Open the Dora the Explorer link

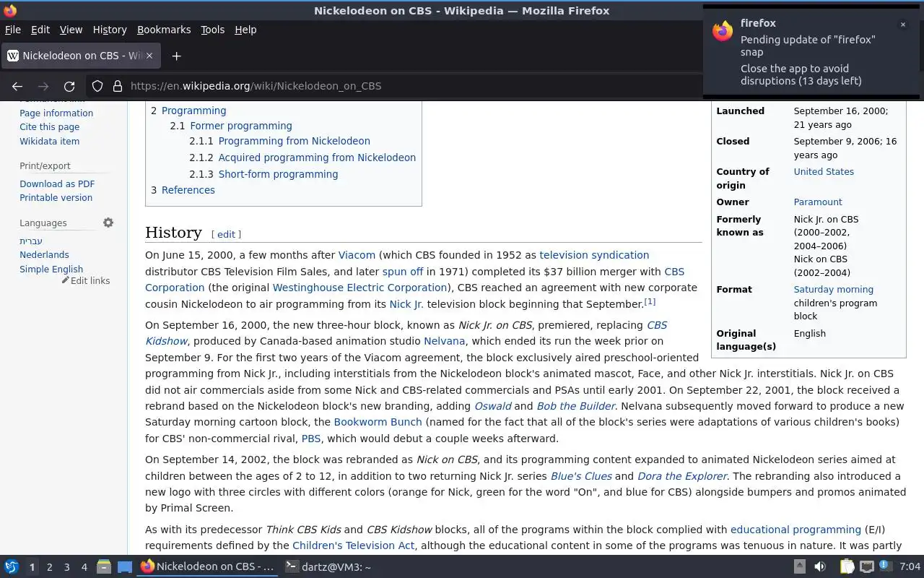click(x=682, y=476)
